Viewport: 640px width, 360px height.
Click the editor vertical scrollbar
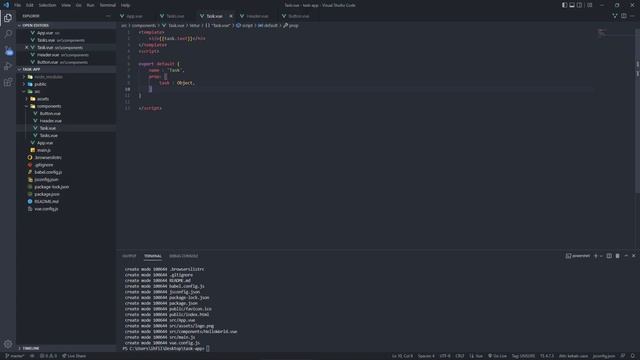click(x=638, y=110)
